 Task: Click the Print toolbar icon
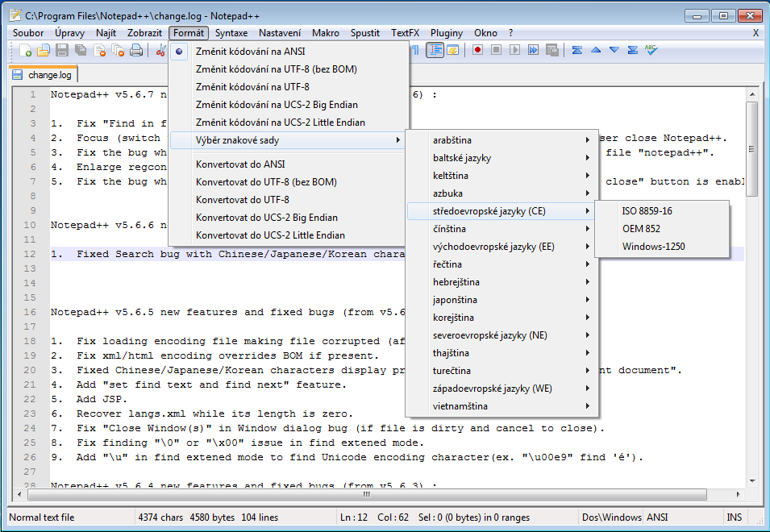[136, 50]
